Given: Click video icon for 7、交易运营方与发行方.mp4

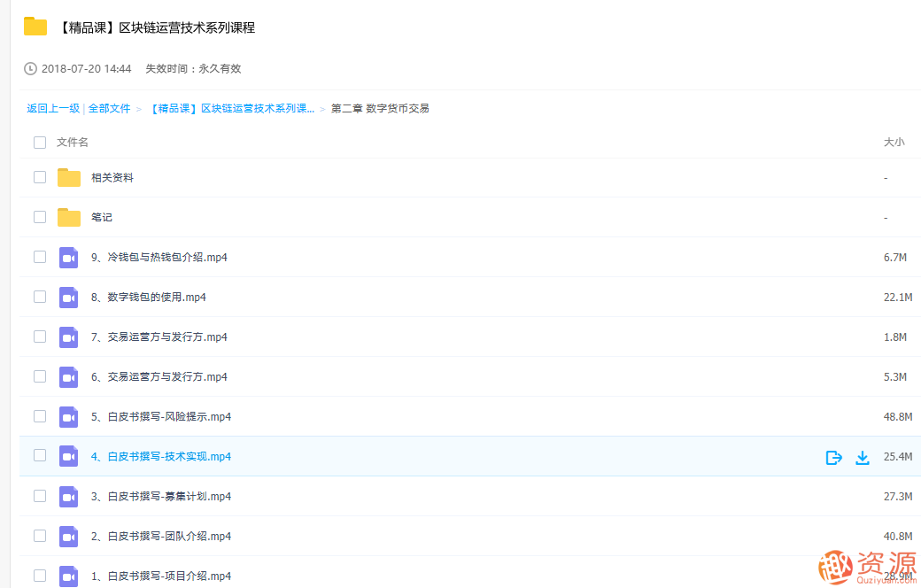Looking at the screenshot, I should (x=69, y=337).
